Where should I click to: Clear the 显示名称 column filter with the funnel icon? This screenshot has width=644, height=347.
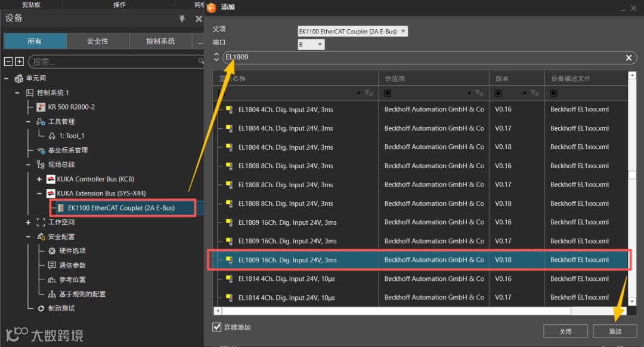coord(369,93)
